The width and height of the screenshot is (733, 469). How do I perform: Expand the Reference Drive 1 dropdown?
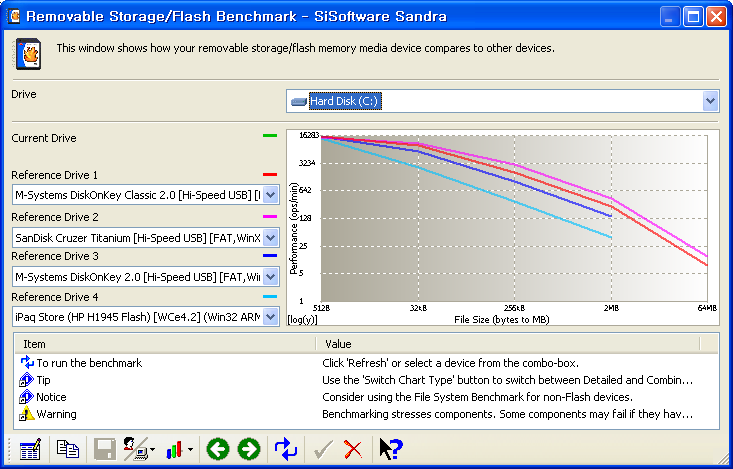271,195
